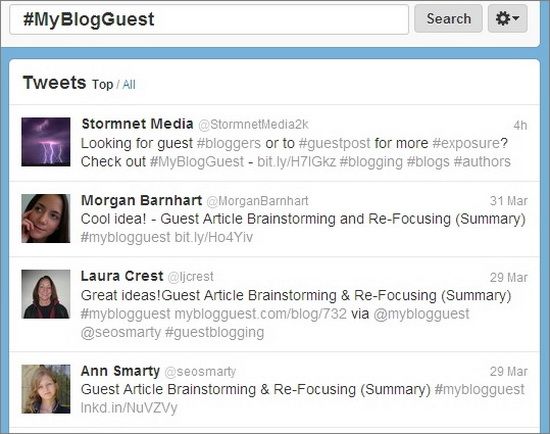Image resolution: width=550 pixels, height=434 pixels.
Task: Open the lnkd.in/NuVZVy link
Action: 129,408
